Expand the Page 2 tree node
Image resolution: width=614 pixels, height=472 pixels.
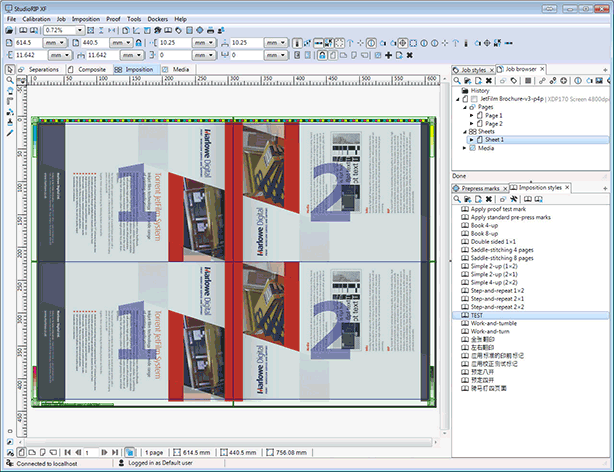click(471, 124)
